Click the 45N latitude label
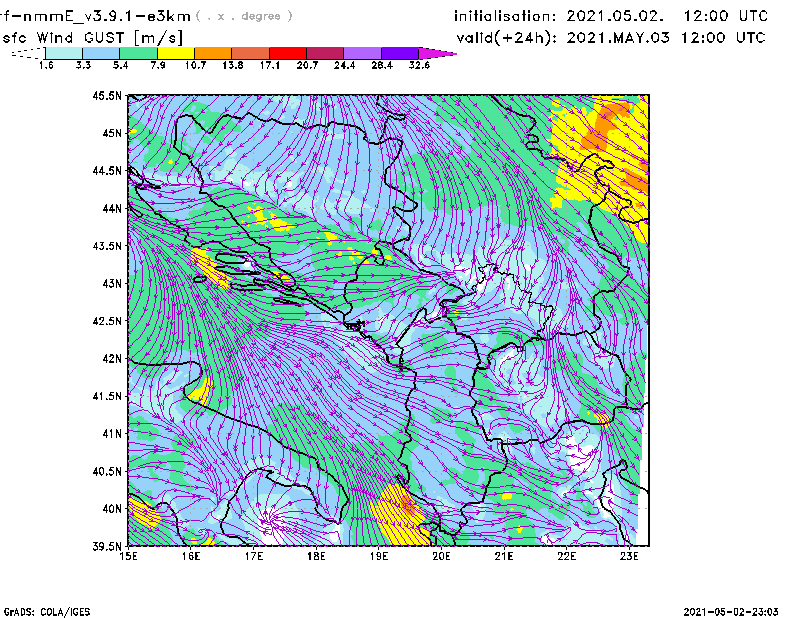The width and height of the screenshot is (800, 618). (112, 133)
